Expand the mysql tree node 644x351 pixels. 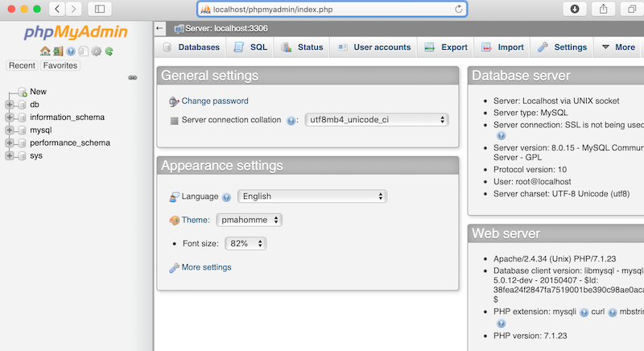click(x=10, y=130)
